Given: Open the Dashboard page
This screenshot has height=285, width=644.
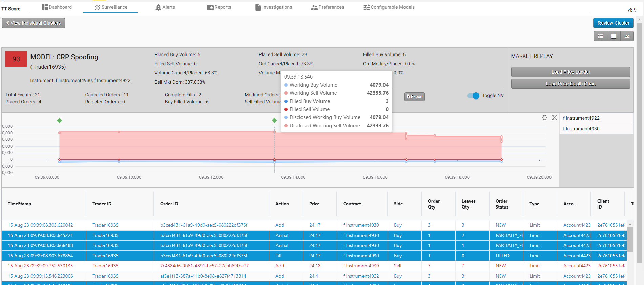Looking at the screenshot, I should (x=57, y=7).
